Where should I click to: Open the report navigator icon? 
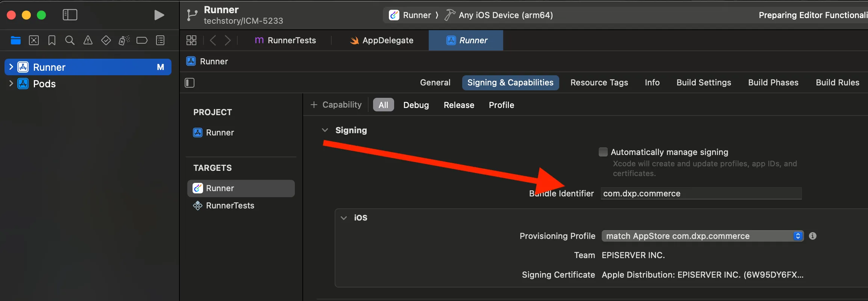tap(160, 40)
